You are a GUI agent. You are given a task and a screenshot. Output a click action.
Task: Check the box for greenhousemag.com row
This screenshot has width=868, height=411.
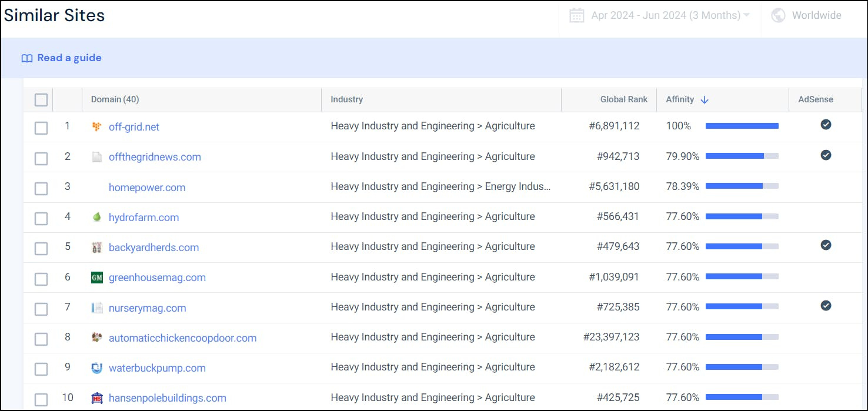[41, 279]
